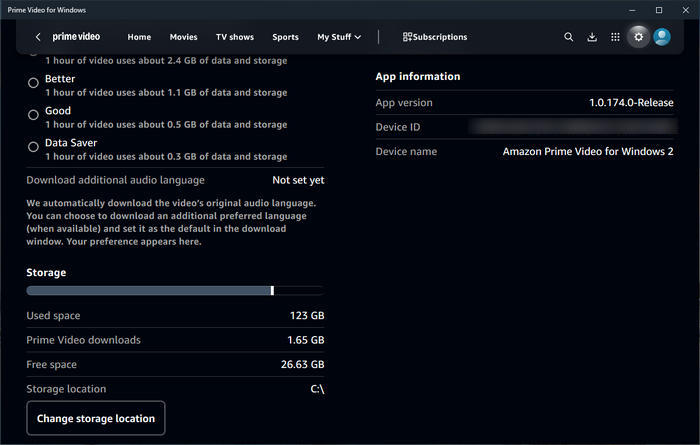The image size is (700, 445).
Task: Click the '1.65 GB' downloads value
Action: click(306, 340)
